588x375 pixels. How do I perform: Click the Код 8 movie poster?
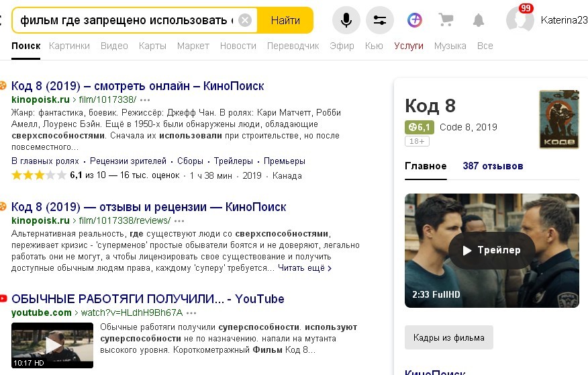558,120
